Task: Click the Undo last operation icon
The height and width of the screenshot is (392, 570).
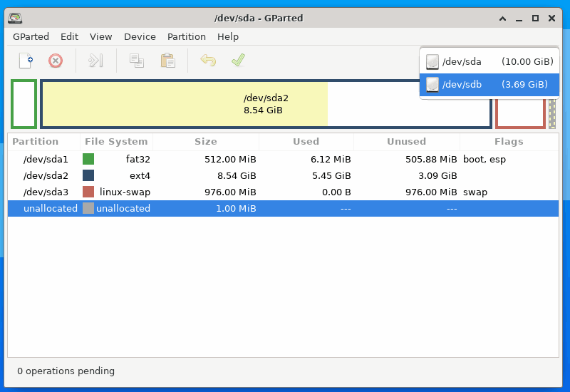Action: point(208,61)
